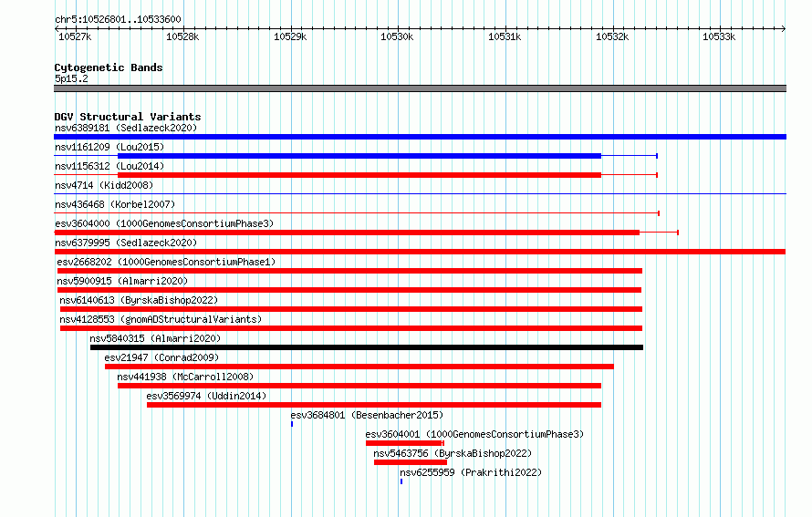
Task: Open nsv4128553 (gnomADStructuralVariants) label
Action: click(x=161, y=319)
